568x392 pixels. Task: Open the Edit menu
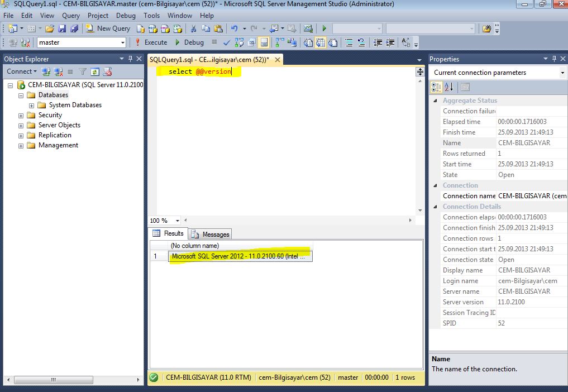pyautogui.click(x=27, y=16)
